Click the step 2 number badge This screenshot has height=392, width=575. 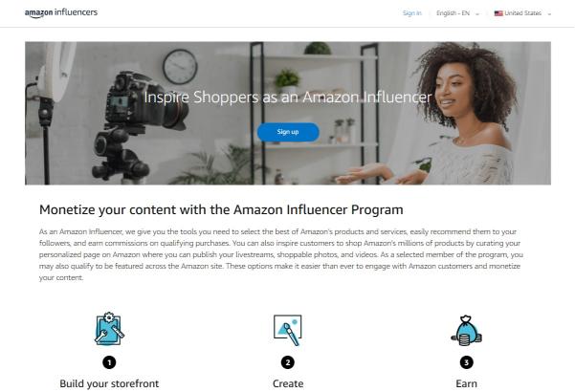(x=288, y=362)
